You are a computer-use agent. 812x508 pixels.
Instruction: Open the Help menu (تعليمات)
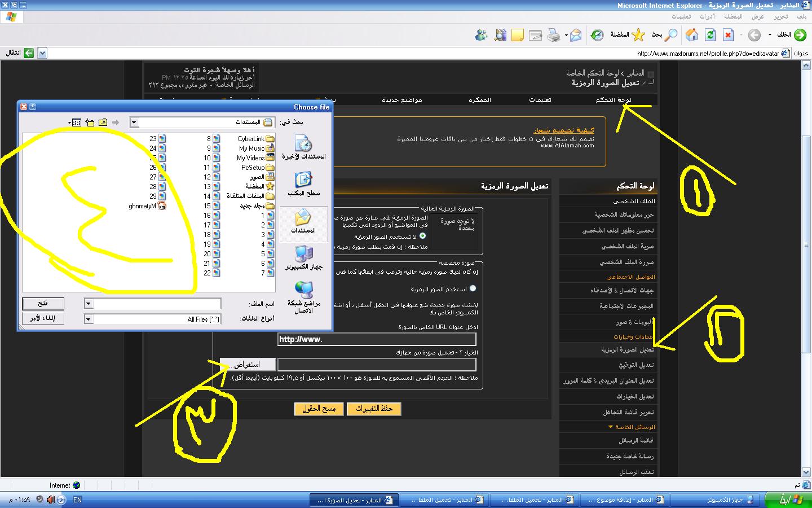[681, 16]
